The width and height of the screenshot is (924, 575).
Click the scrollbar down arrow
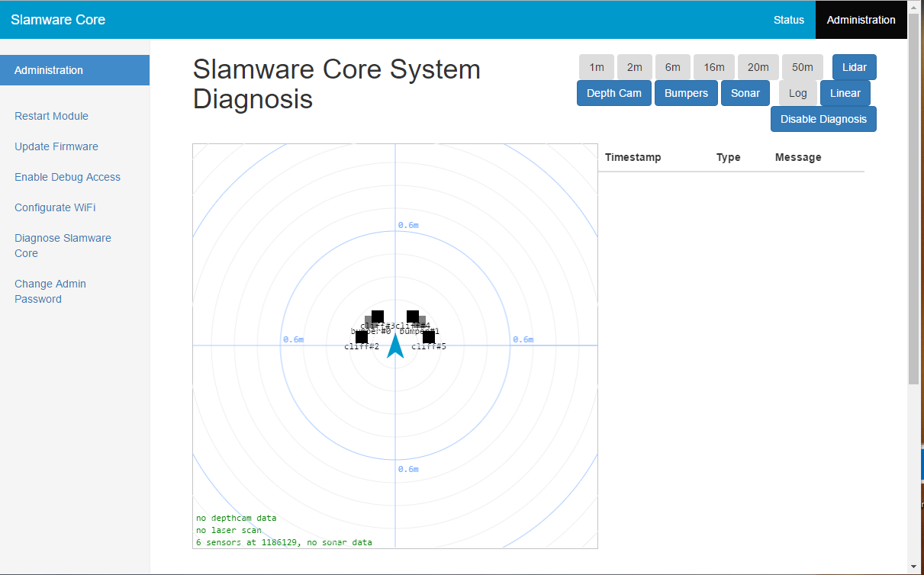[x=914, y=567]
